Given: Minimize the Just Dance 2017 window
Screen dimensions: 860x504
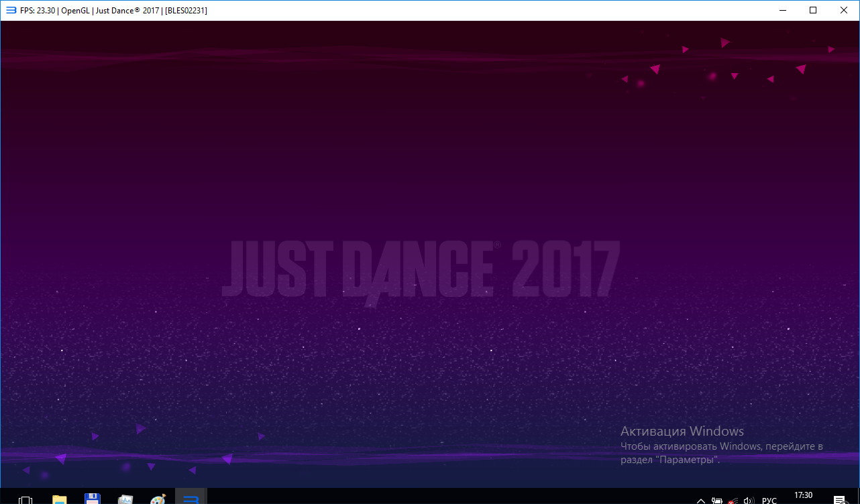Looking at the screenshot, I should coord(782,10).
